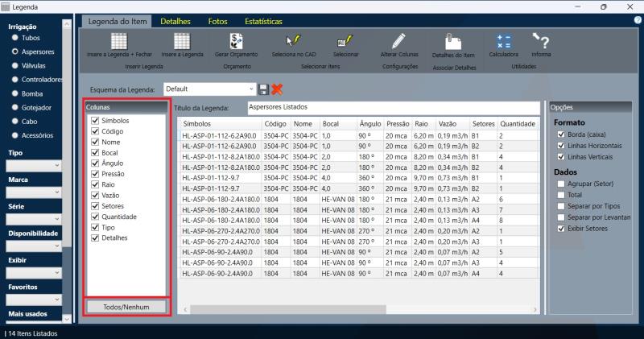The height and width of the screenshot is (339, 644).
Task: Uncheck the Símbolos column checkbox
Action: [95, 121]
